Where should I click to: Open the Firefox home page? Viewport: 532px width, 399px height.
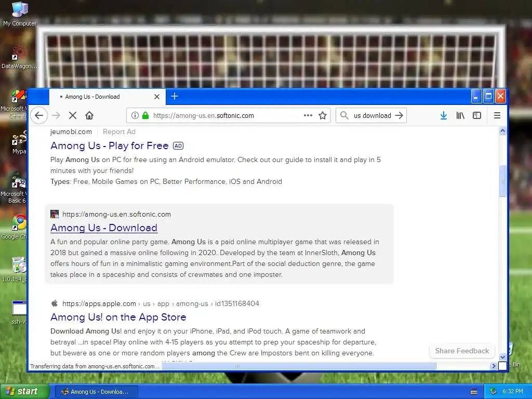pos(89,115)
